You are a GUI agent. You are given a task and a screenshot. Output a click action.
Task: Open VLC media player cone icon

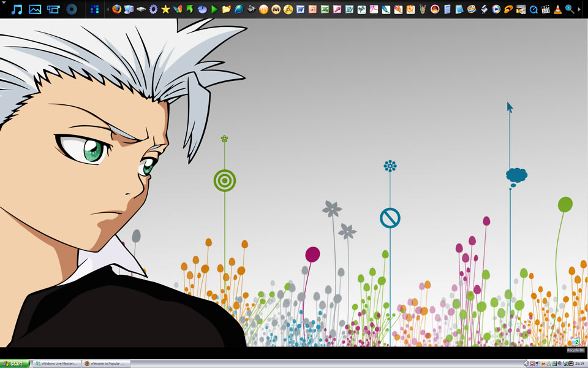[x=557, y=9]
